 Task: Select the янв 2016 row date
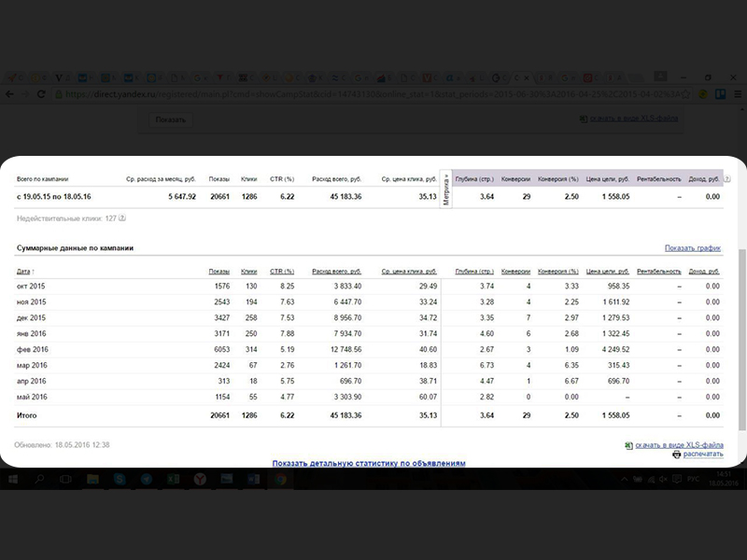[x=32, y=333]
